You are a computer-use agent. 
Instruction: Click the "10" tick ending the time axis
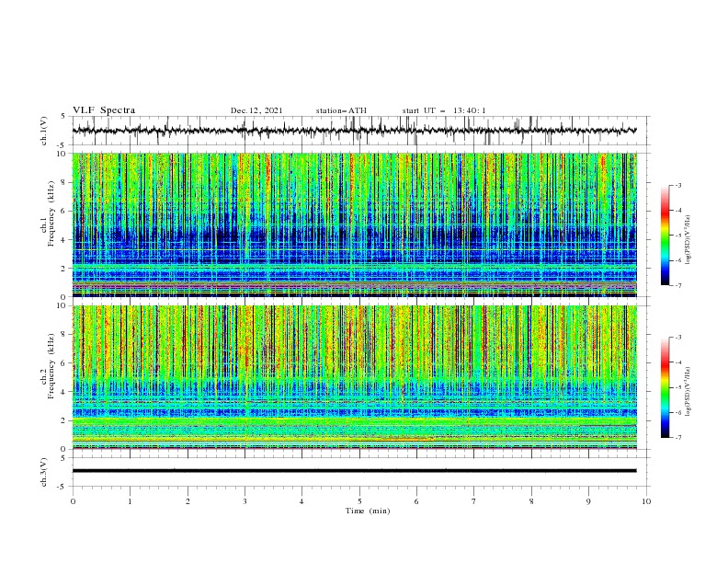pos(646,501)
